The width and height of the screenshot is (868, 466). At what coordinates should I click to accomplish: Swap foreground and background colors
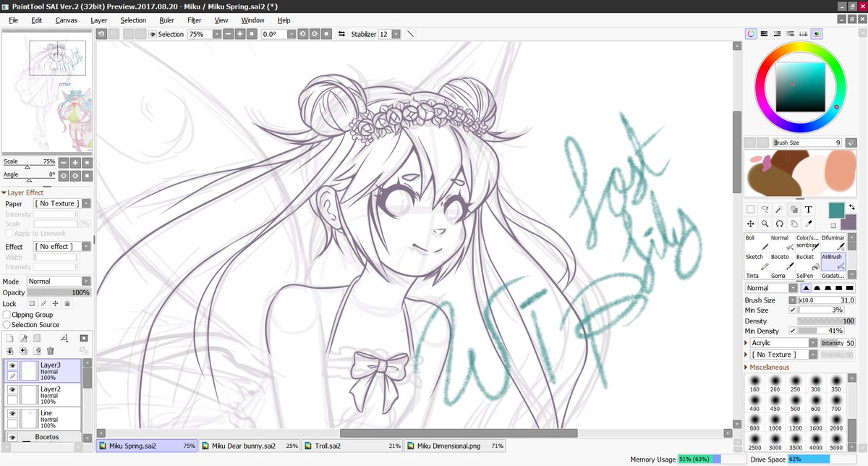851,207
